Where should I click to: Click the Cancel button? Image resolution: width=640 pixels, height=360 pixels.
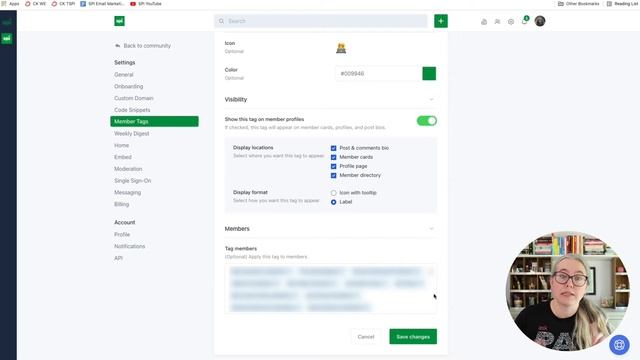366,337
